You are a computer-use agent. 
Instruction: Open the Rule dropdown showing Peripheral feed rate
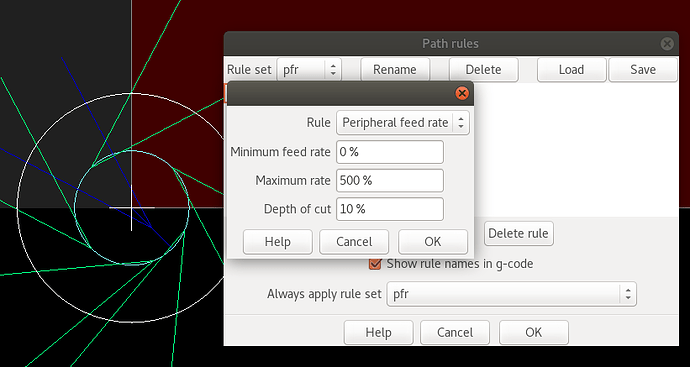(403, 122)
